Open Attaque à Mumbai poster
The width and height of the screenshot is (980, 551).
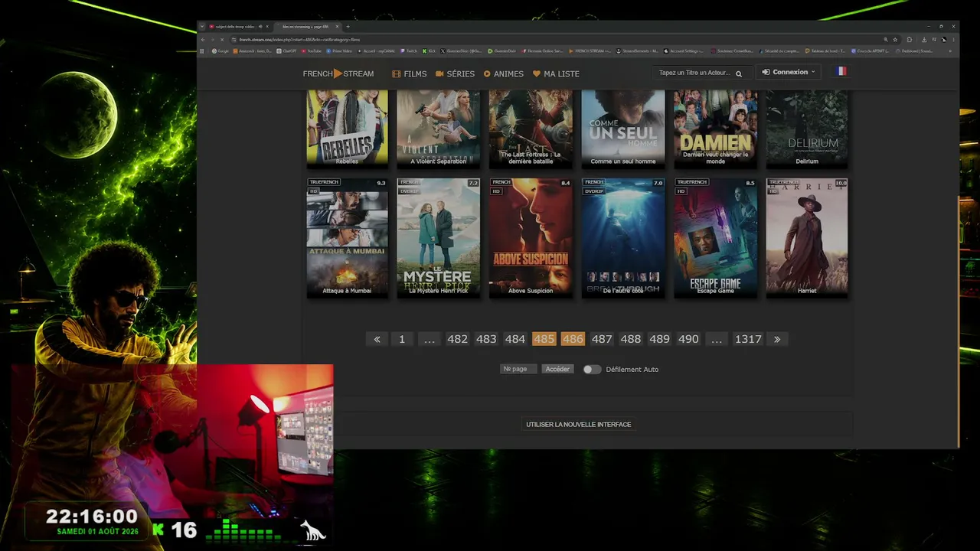point(347,237)
